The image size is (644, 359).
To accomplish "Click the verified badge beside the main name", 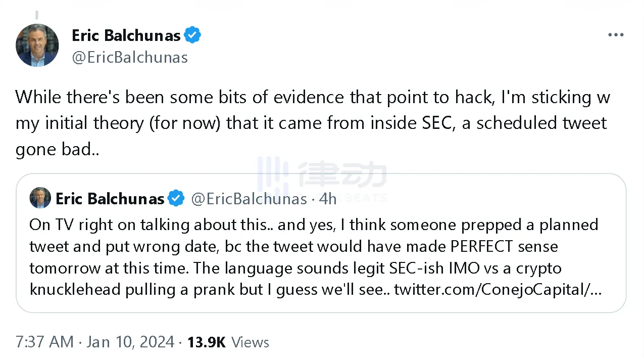I will tap(192, 35).
